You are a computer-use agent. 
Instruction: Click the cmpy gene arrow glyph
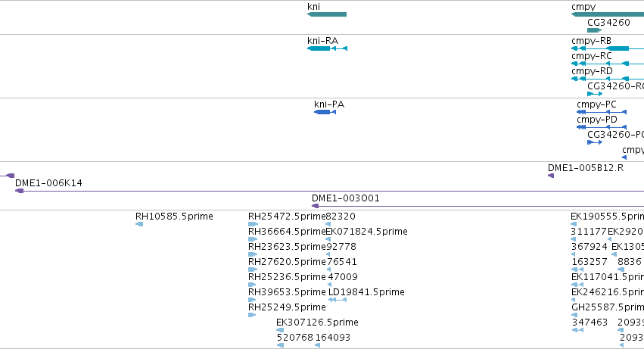608,14
